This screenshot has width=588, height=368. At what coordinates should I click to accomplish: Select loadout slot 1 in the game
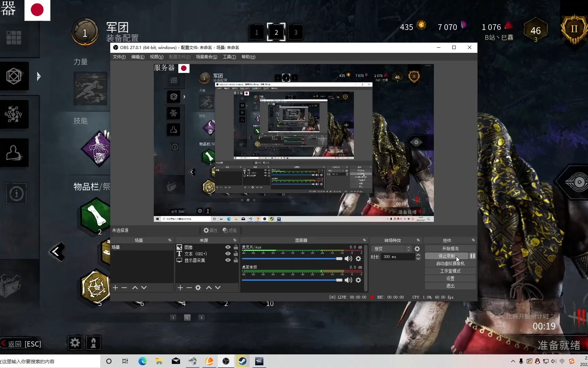[x=257, y=32]
